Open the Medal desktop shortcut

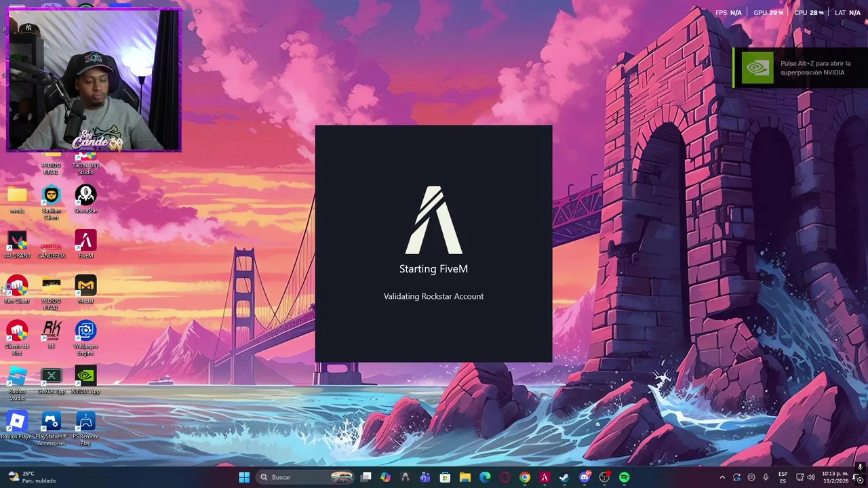click(85, 289)
